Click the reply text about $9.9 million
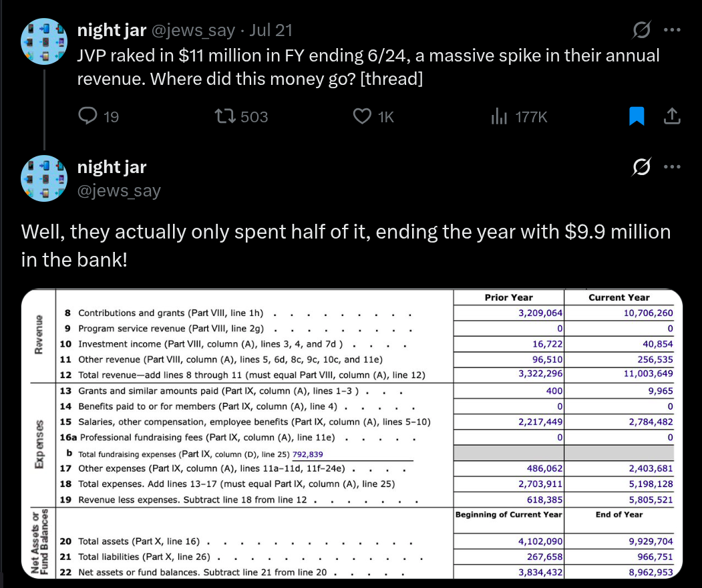This screenshot has height=588, width=702. [345, 245]
